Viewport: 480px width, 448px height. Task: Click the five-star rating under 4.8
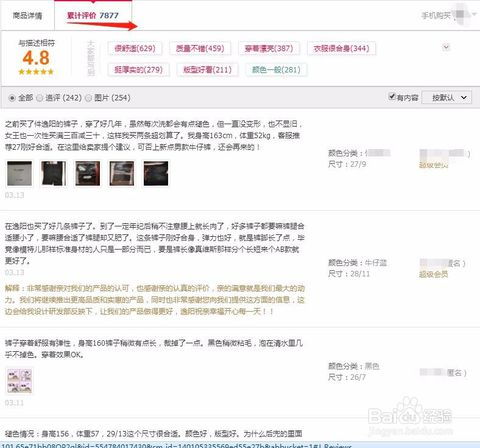pyautogui.click(x=36, y=72)
